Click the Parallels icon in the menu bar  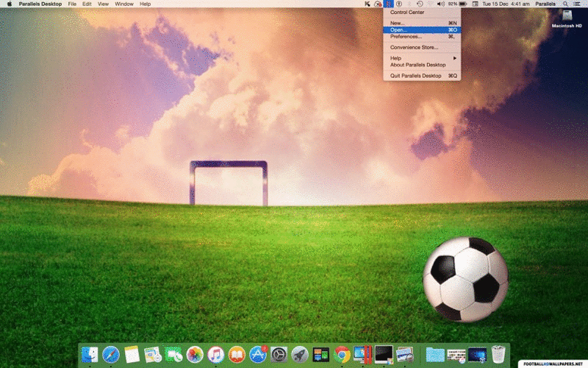[388, 4]
